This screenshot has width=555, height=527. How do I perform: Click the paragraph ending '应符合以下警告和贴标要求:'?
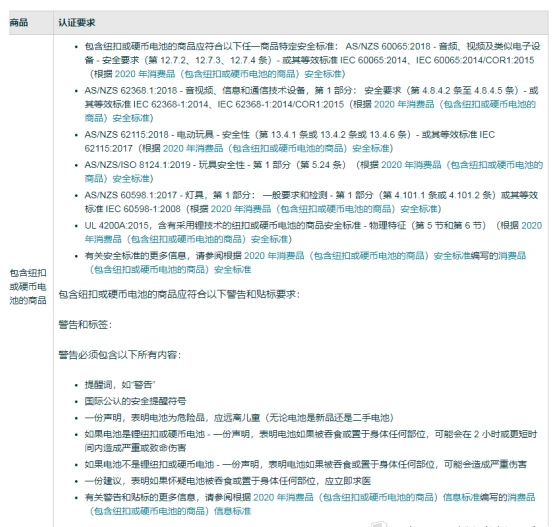179,294
